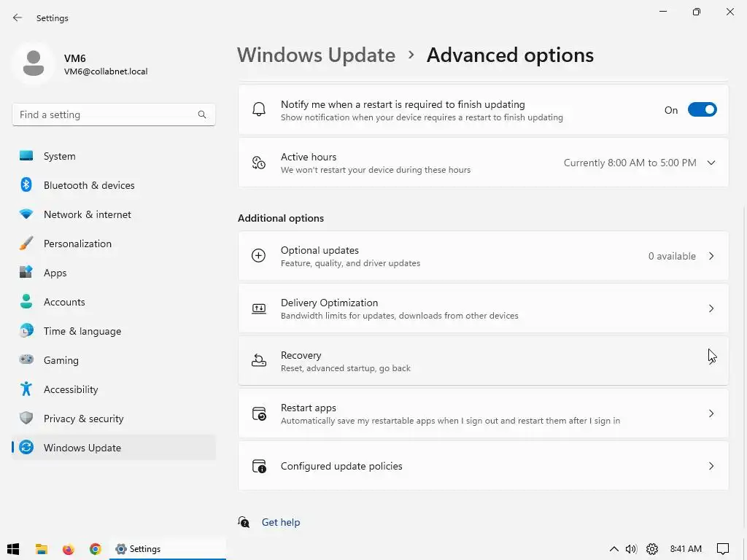
Task: Select Personalization in the sidebar
Action: (x=113, y=244)
